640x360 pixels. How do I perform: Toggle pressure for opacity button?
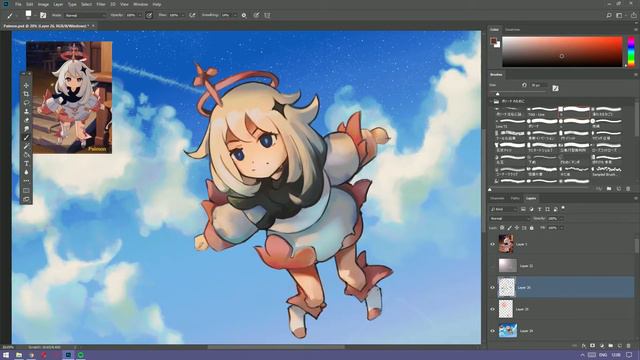149,15
